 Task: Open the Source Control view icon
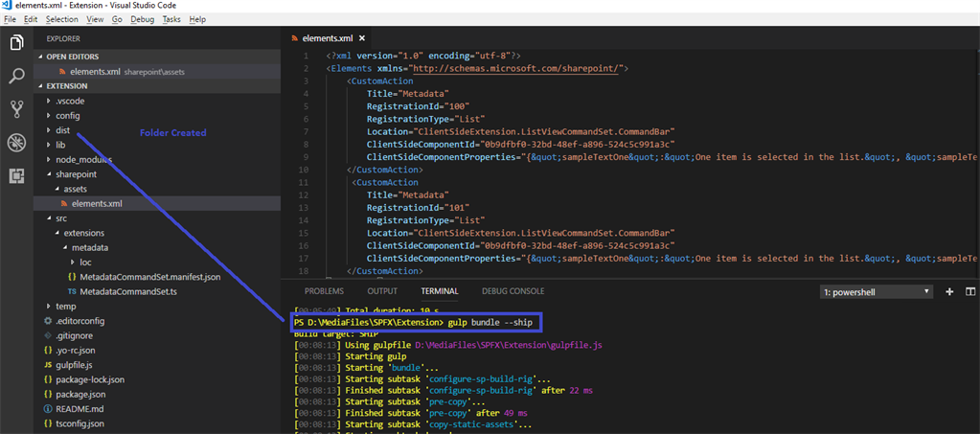16,109
